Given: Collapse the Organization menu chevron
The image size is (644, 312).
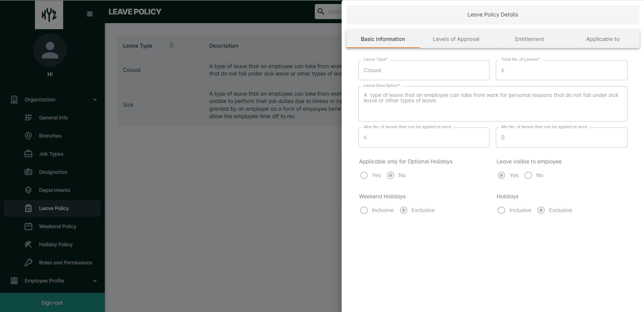Looking at the screenshot, I should tap(95, 100).
